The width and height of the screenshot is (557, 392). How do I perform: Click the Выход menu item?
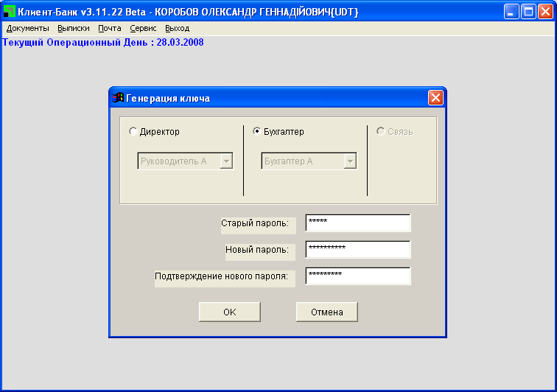[x=178, y=29]
